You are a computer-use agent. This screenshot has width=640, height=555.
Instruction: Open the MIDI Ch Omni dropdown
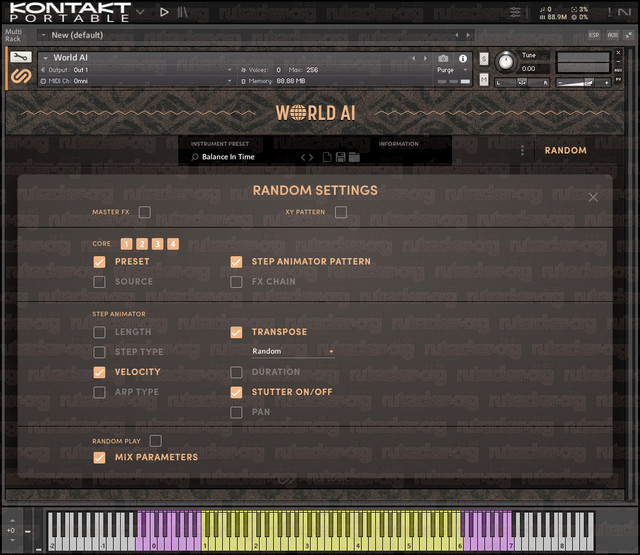tap(229, 81)
